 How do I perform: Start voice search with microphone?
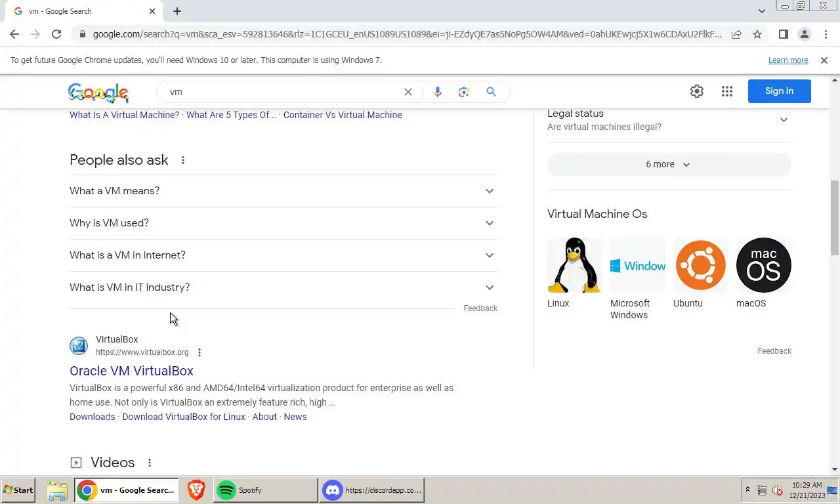click(438, 92)
